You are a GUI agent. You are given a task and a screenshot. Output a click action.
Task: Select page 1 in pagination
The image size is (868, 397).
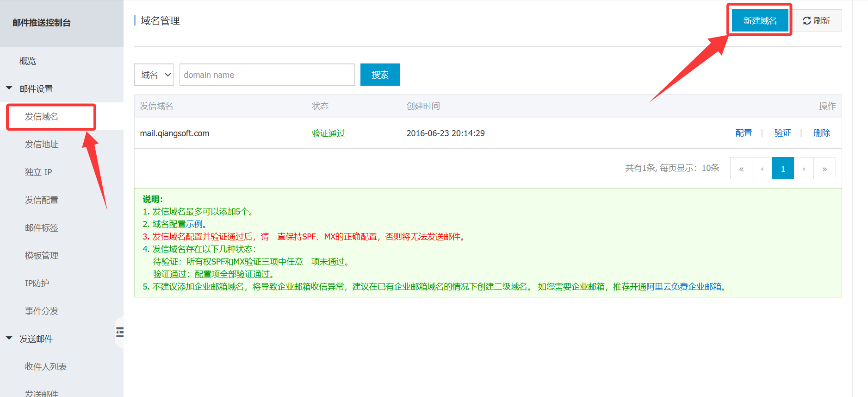tap(783, 169)
